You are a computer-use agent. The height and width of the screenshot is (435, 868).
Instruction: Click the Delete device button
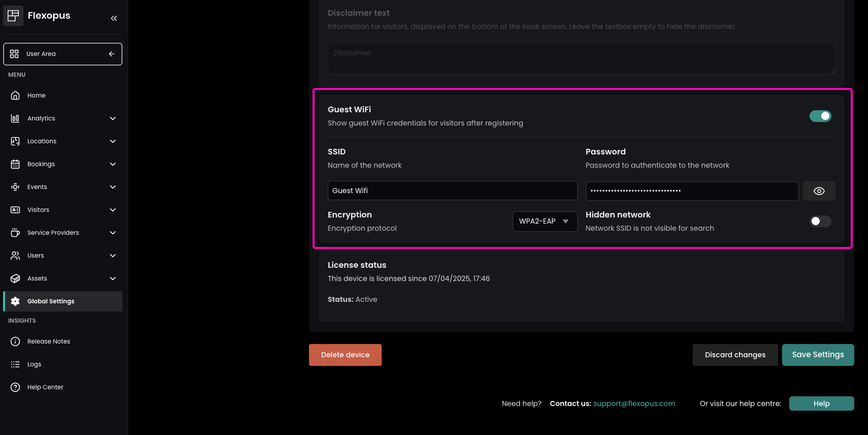pos(345,355)
